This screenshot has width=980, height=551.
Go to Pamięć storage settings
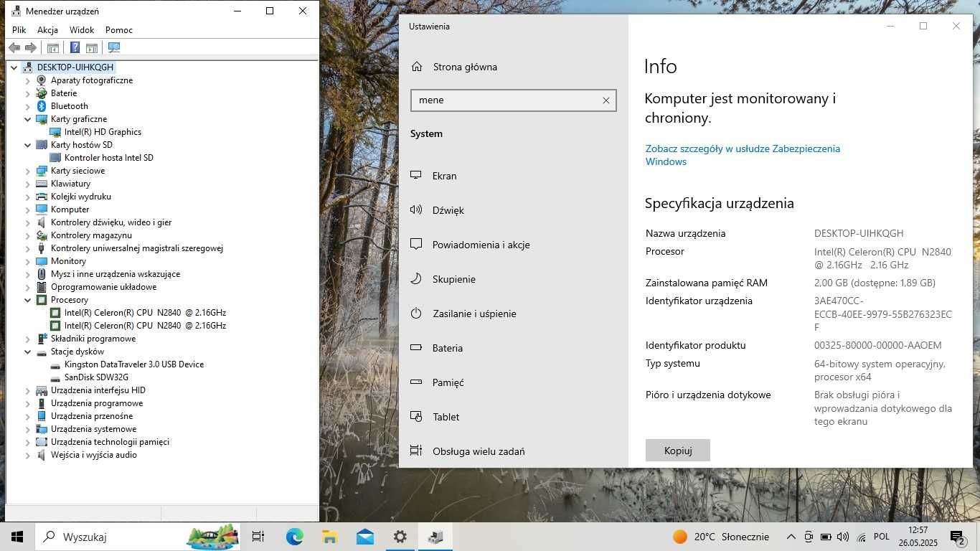click(x=448, y=382)
